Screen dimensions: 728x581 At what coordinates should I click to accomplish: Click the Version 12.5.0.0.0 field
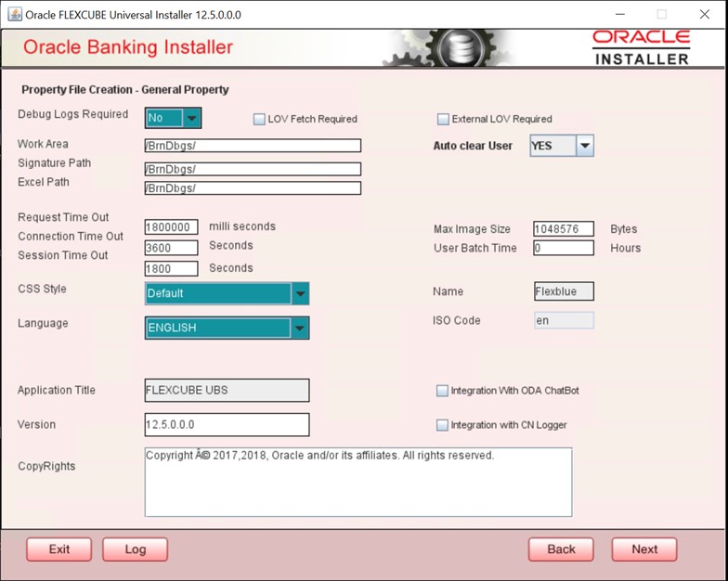click(x=227, y=425)
